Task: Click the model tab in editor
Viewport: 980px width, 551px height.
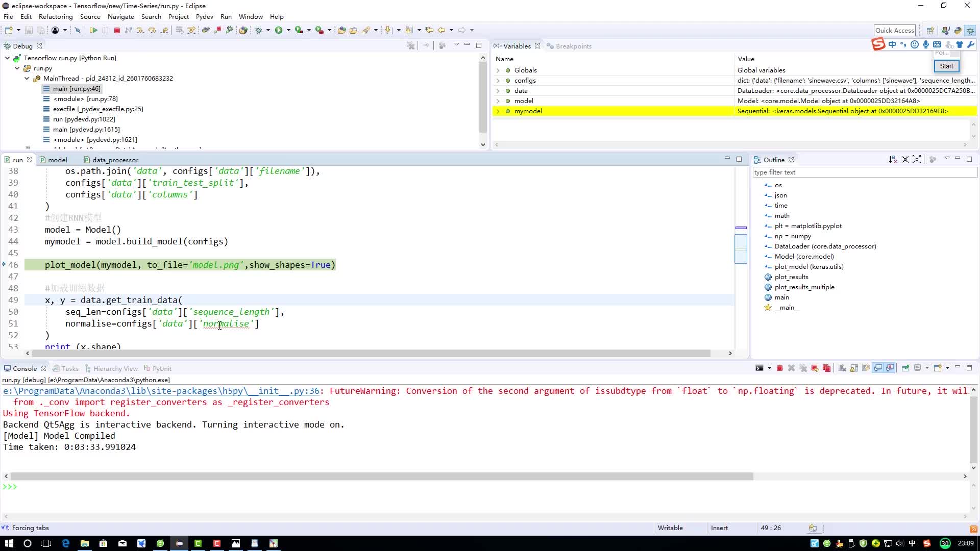Action: click(57, 160)
